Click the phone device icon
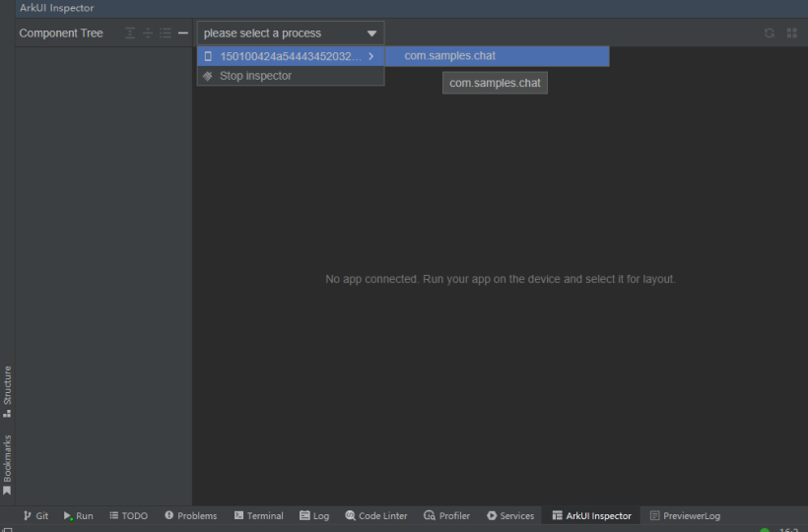This screenshot has height=532, width=808. coord(208,56)
